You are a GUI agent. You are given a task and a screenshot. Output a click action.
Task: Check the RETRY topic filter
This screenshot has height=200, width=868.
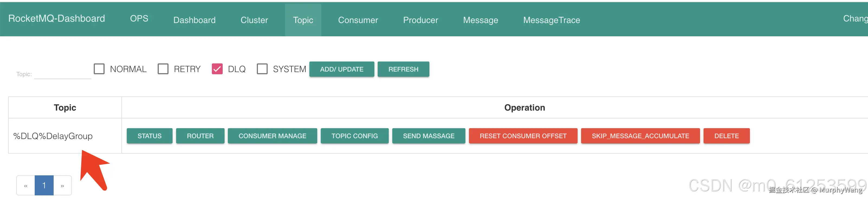coord(163,69)
